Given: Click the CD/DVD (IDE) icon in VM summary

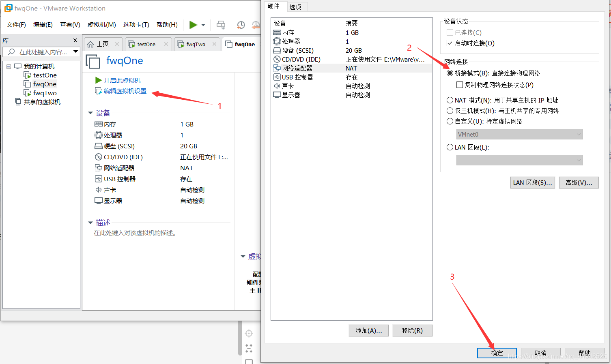Looking at the screenshot, I should (x=98, y=157).
